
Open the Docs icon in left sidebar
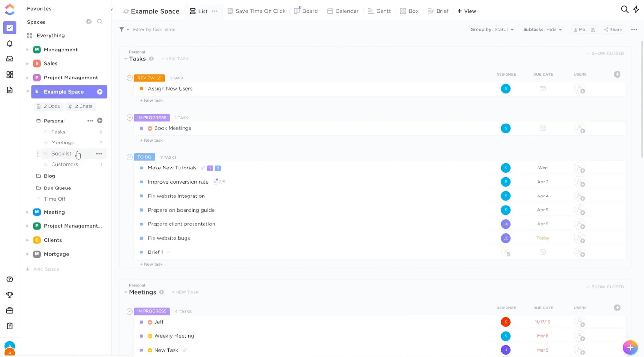(x=10, y=90)
